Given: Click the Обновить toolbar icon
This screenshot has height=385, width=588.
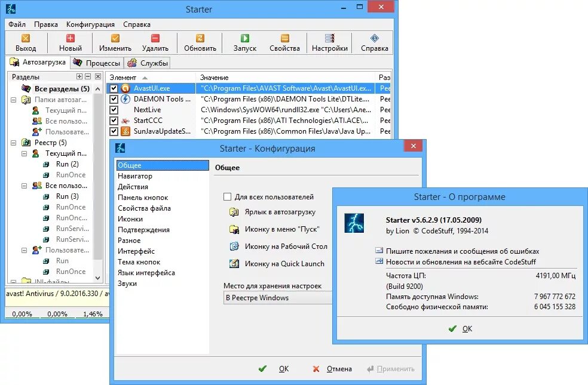Looking at the screenshot, I should coord(200,38).
